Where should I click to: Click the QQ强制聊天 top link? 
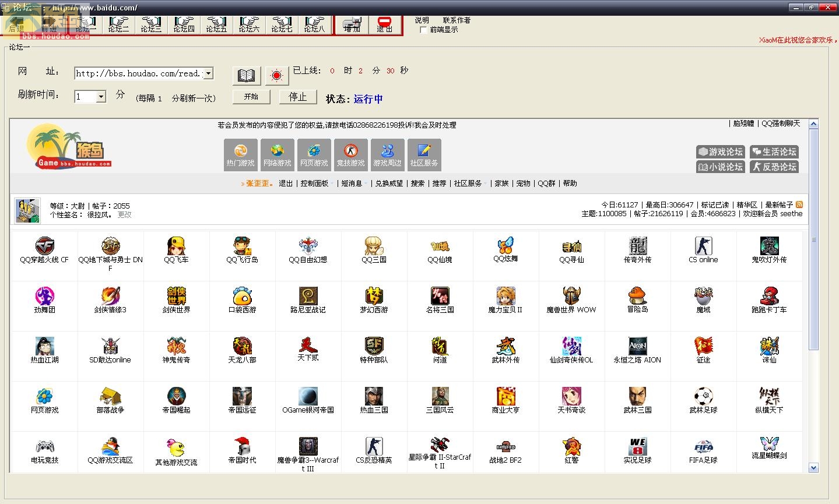781,124
